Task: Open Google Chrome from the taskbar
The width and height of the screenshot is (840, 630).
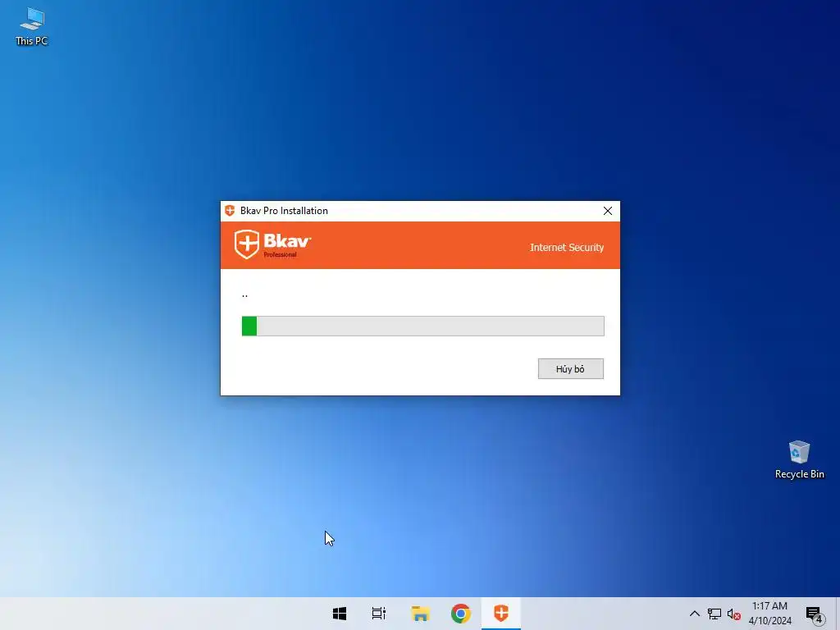Action: (461, 614)
